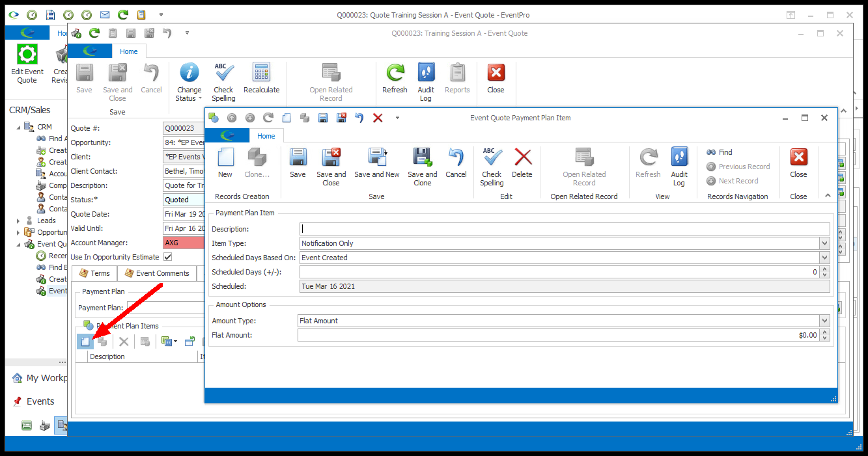Click the Delete red X ribbon button
868x456 pixels.
click(522, 163)
